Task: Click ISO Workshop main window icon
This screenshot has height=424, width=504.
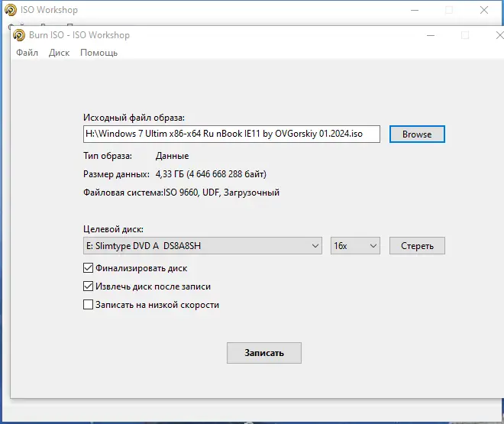Action: (11, 10)
